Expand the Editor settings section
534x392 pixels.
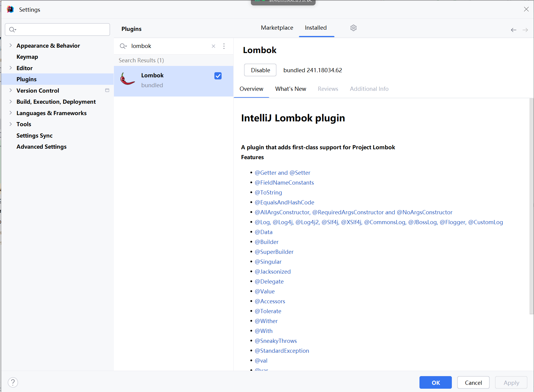pyautogui.click(x=10, y=68)
